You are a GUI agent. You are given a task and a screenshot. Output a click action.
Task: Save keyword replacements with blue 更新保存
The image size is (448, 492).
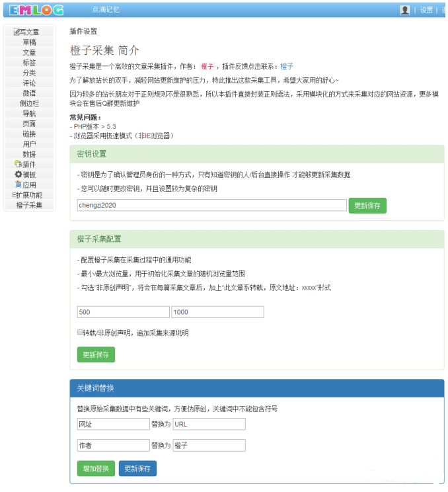[137, 469]
